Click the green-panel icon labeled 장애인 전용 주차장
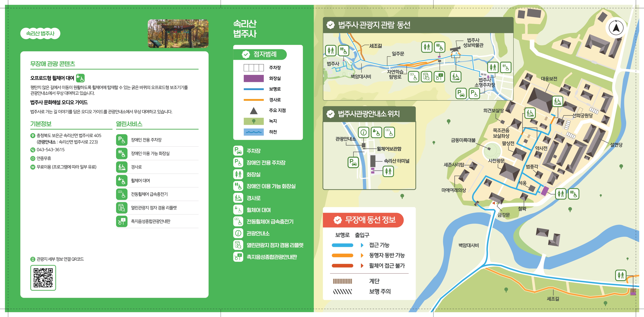The width and height of the screenshot is (644, 317). tap(238, 163)
